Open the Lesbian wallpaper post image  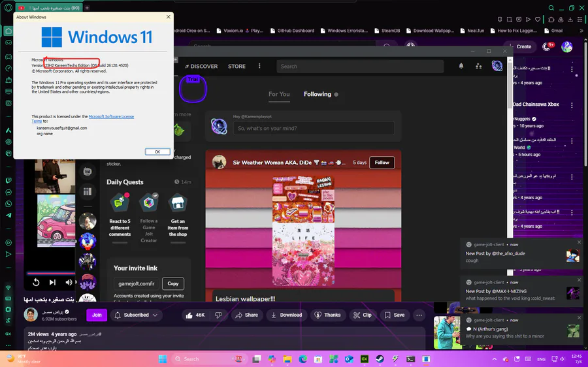[x=303, y=231]
